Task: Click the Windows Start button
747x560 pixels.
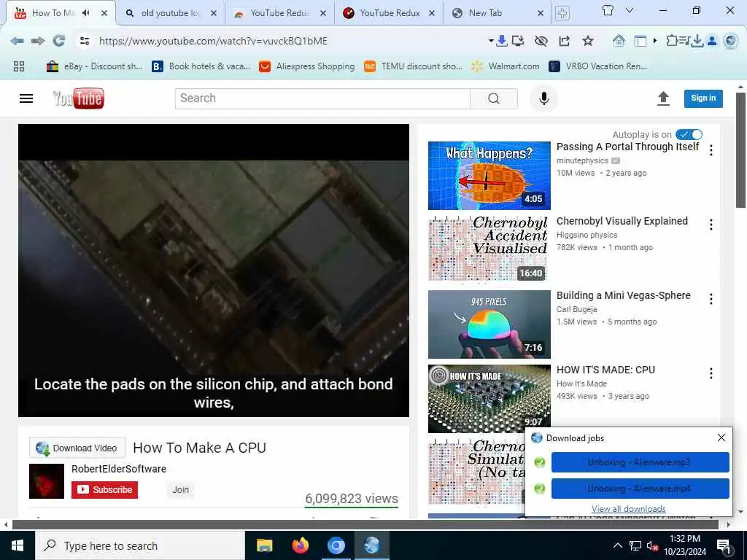Action: [18, 545]
